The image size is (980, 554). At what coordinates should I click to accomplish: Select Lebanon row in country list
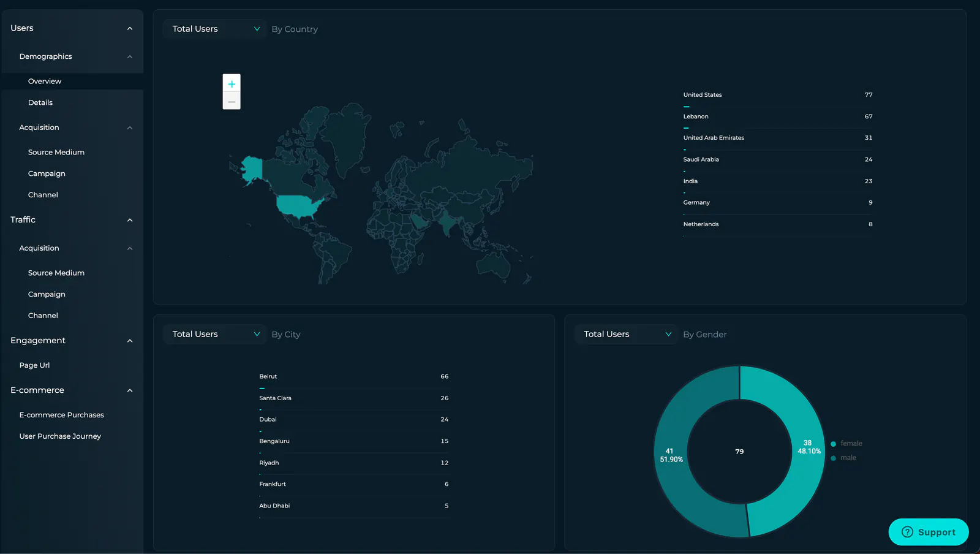(778, 116)
